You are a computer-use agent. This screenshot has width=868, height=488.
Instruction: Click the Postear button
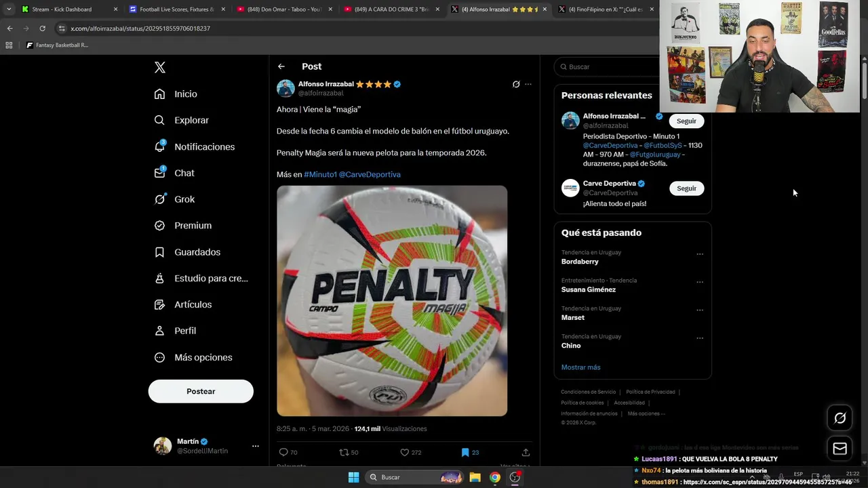[201, 391]
